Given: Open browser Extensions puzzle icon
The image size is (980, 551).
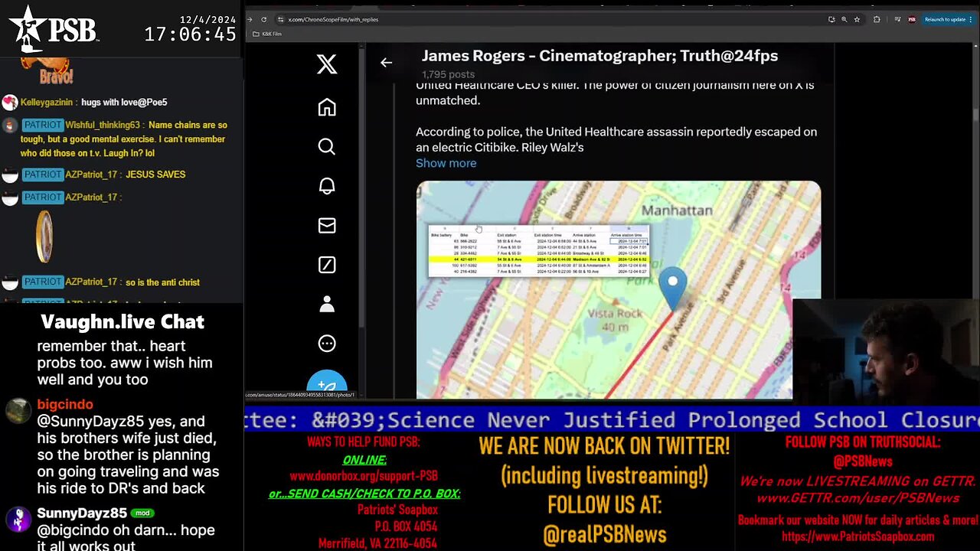Looking at the screenshot, I should pyautogui.click(x=877, y=19).
